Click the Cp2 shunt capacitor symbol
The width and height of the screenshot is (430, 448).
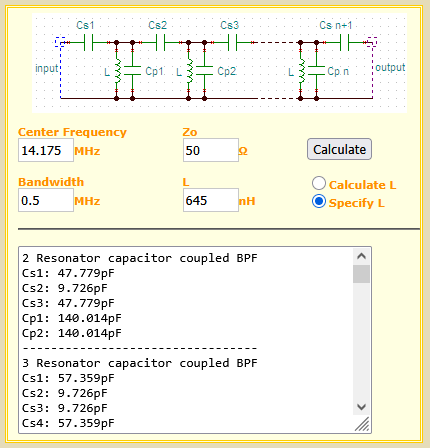click(205, 71)
